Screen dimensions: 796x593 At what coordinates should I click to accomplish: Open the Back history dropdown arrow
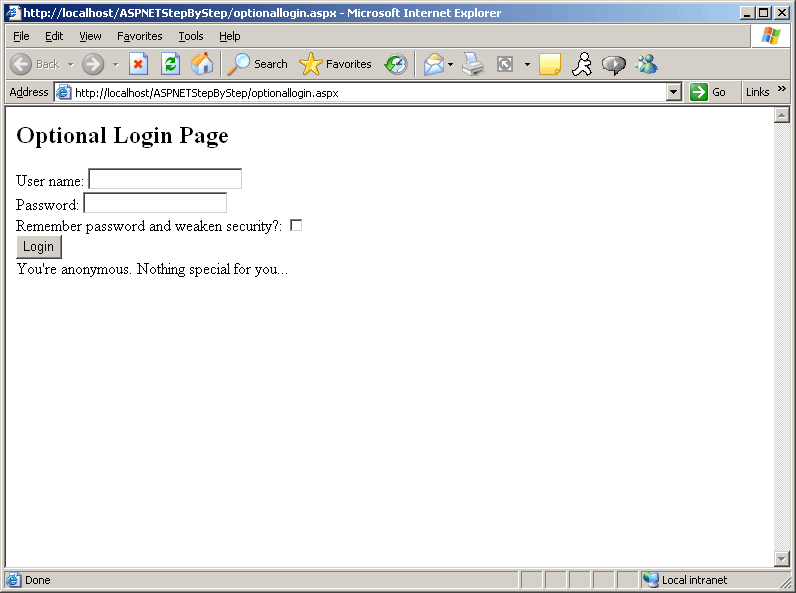point(71,64)
